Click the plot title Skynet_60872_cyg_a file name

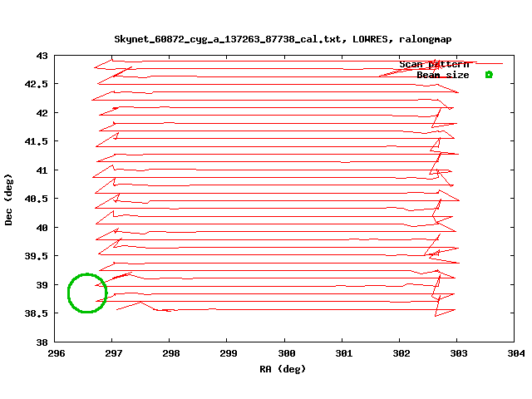pos(229,39)
